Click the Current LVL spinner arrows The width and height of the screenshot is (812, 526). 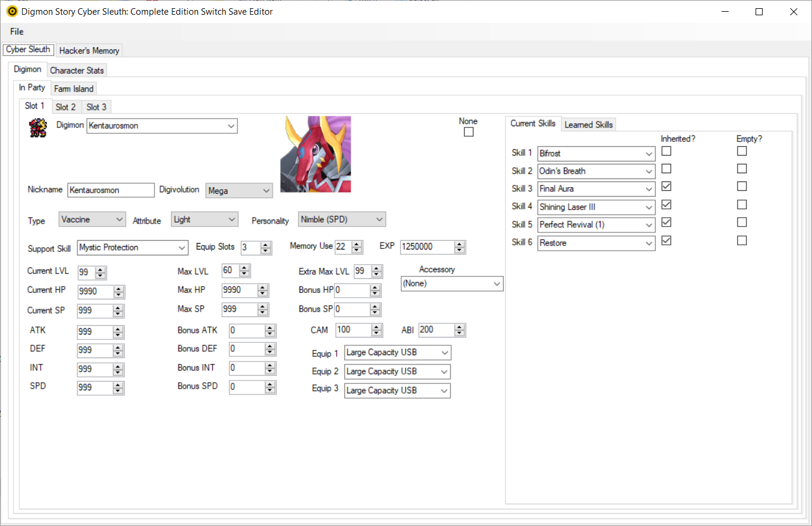(x=100, y=273)
